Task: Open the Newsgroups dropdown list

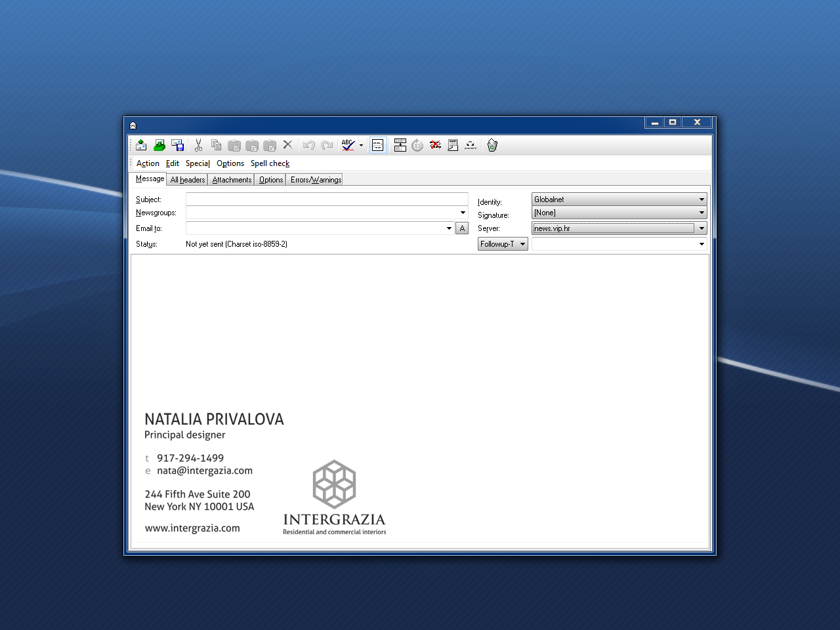Action: pyautogui.click(x=463, y=213)
